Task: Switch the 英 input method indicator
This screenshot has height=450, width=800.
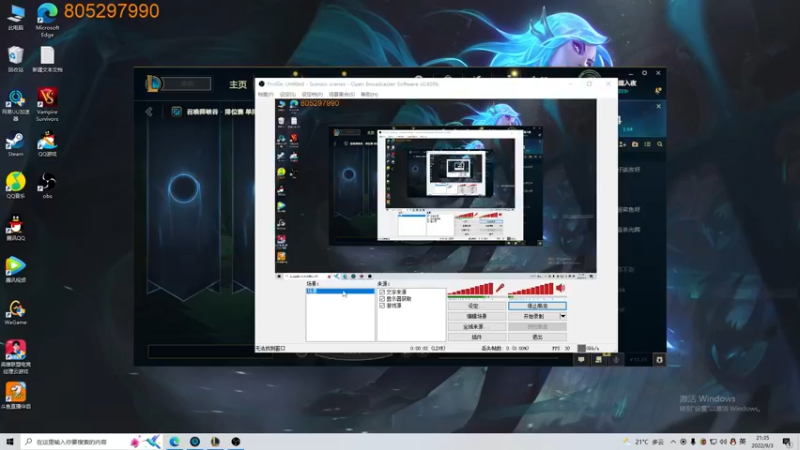Action: 742,442
